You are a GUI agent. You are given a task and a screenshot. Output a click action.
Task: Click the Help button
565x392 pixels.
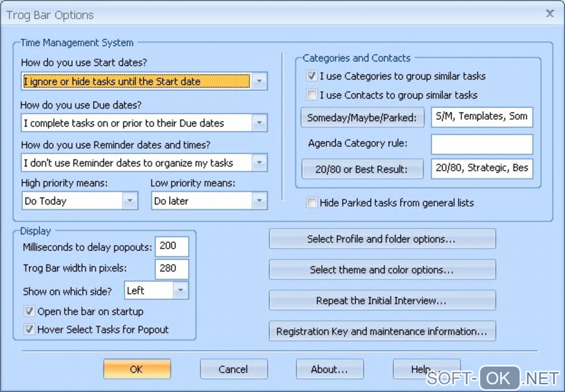pos(427,369)
